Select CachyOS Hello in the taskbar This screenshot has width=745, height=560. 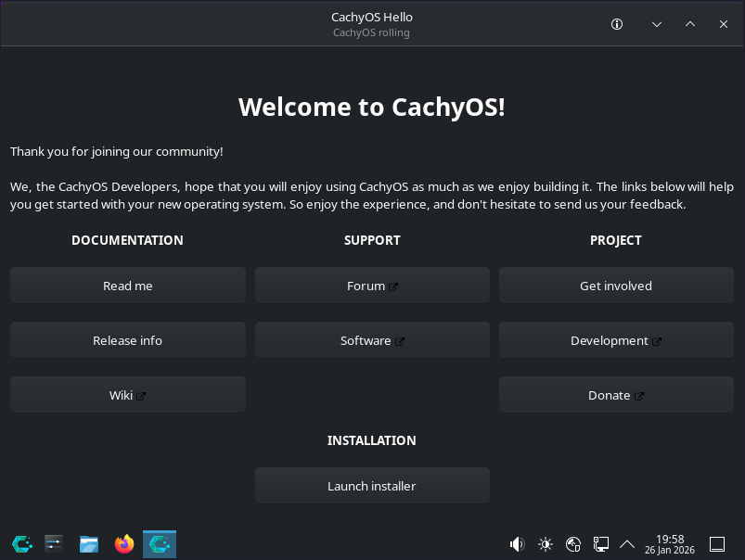point(160,544)
